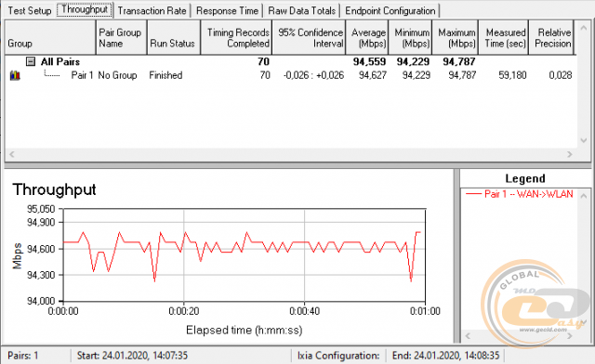Viewport: 595px width, 364px height.
Task: Select the All Pairs row label
Action: [x=60, y=61]
